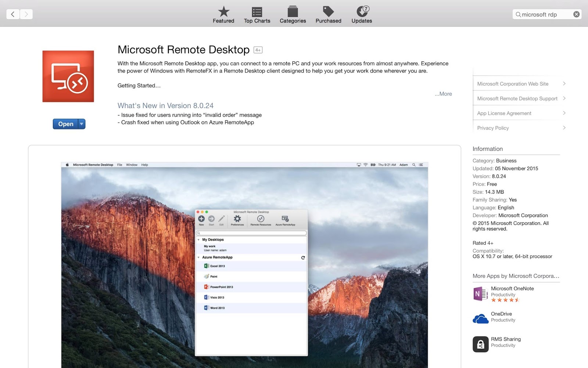Click the Updates badge icon

click(362, 11)
